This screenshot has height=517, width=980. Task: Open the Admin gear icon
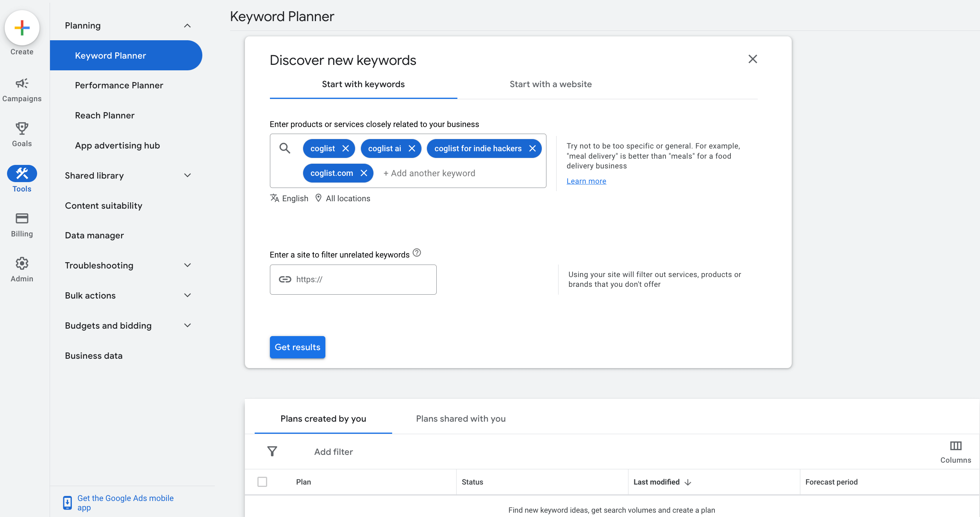(22, 263)
